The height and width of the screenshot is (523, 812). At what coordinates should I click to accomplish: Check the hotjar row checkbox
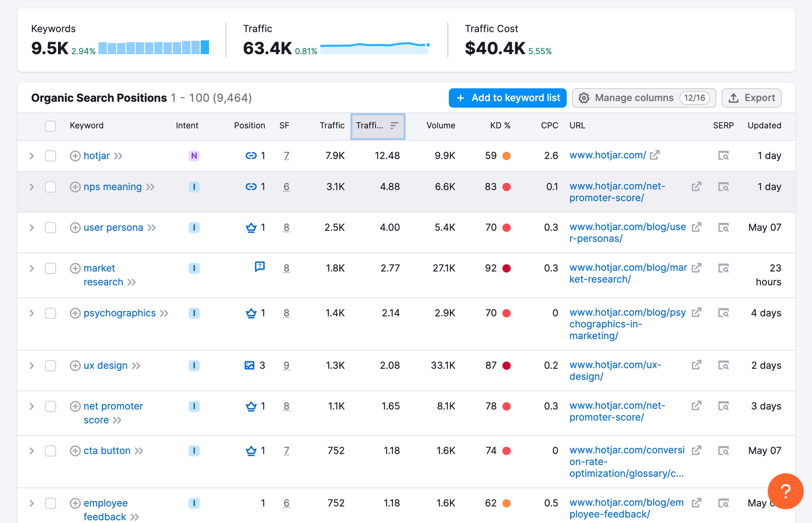coord(50,156)
